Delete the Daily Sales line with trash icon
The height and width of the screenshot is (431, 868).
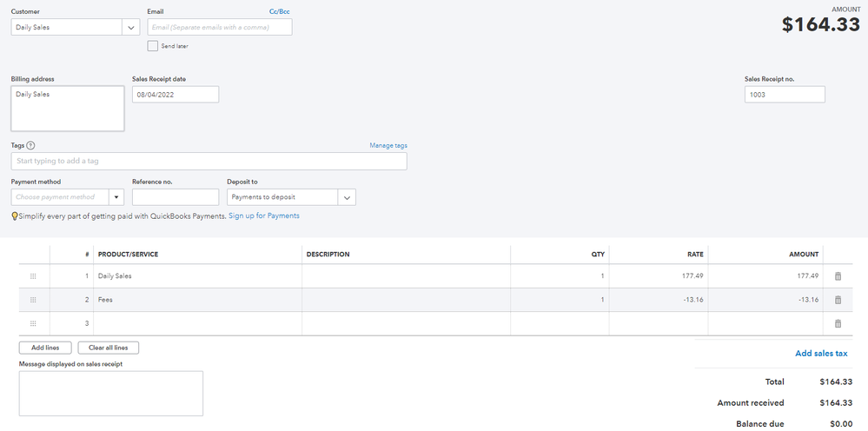[838, 276]
